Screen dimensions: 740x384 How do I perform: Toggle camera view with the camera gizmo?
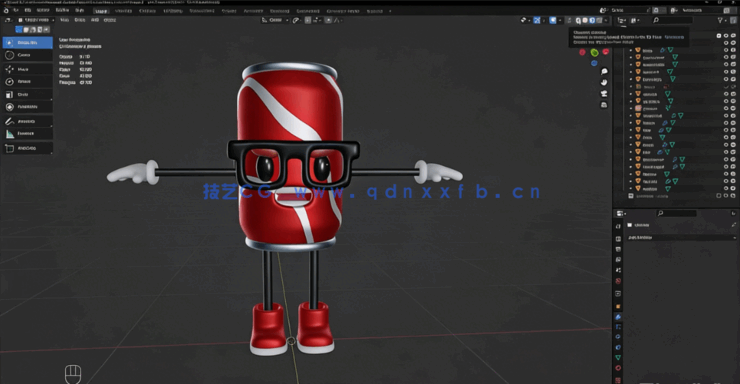coord(604,94)
